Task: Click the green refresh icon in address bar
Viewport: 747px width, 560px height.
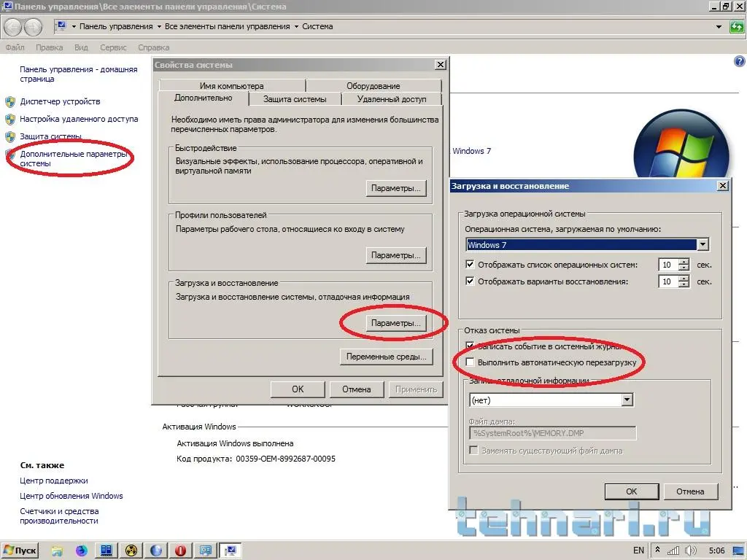Action: click(737, 27)
